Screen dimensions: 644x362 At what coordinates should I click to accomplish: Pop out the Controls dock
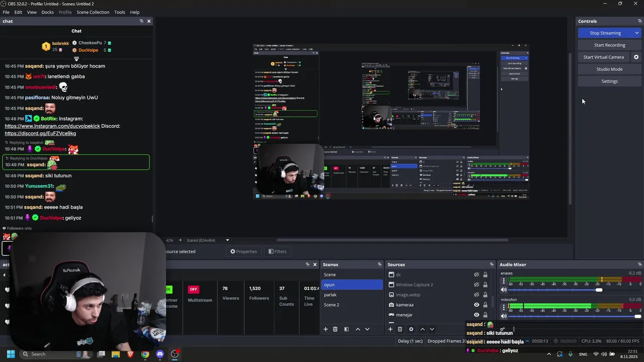click(639, 21)
